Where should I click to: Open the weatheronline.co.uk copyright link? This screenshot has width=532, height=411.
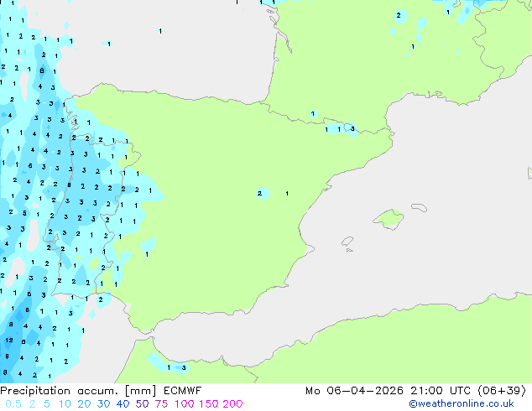[462, 404]
